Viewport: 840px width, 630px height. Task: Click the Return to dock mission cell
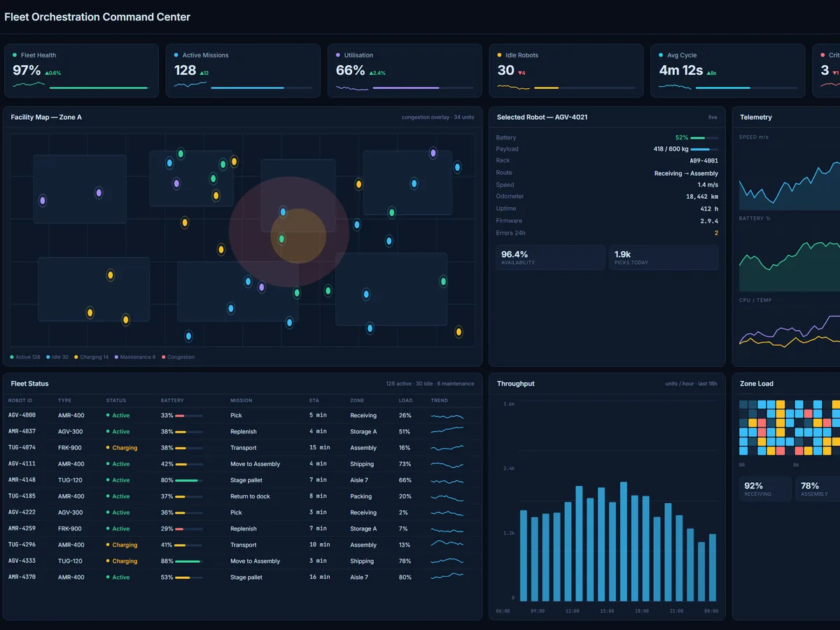[250, 496]
